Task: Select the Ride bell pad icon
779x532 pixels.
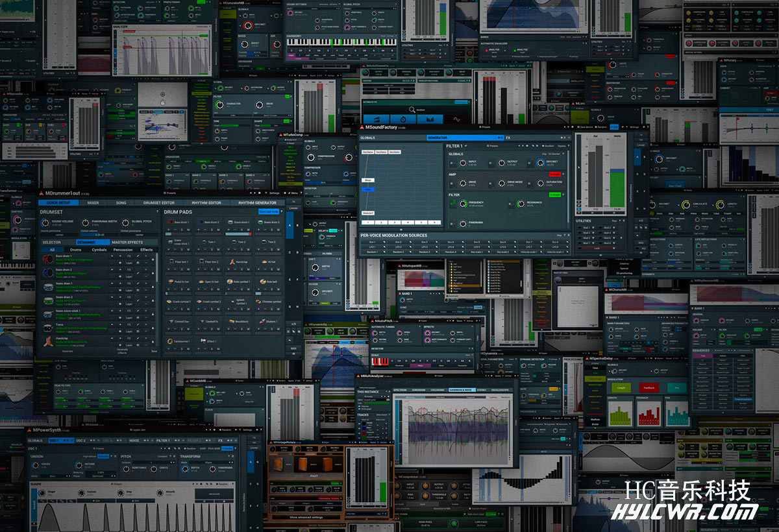Action: [x=262, y=281]
